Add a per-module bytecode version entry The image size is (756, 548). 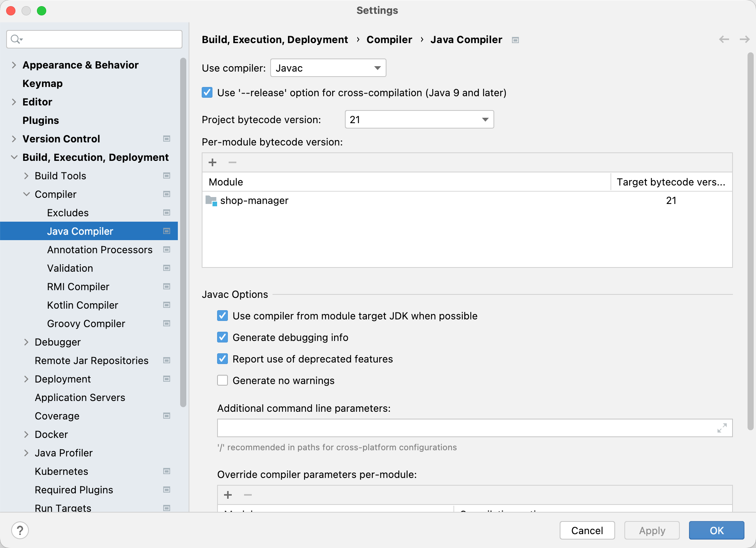click(212, 162)
